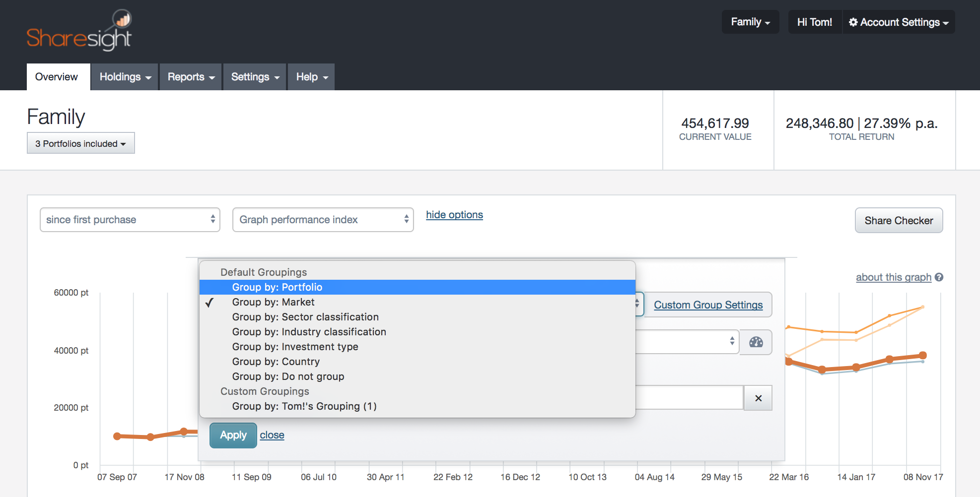The width and height of the screenshot is (980, 497).
Task: Open the since first purchase dropdown
Action: coord(130,220)
